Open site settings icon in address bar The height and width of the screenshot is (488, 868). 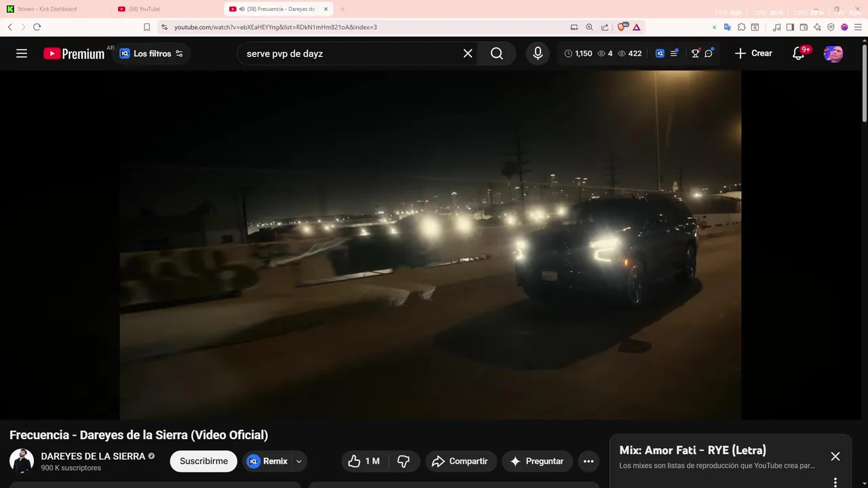(164, 27)
